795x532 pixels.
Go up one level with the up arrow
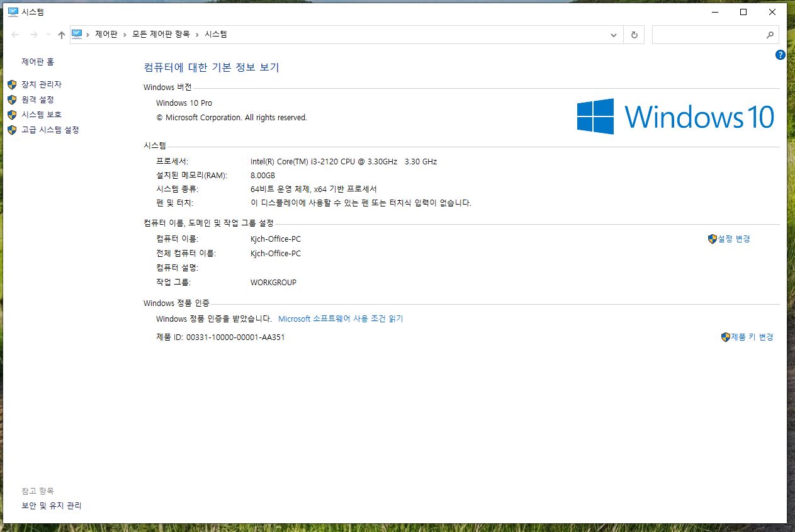click(61, 35)
